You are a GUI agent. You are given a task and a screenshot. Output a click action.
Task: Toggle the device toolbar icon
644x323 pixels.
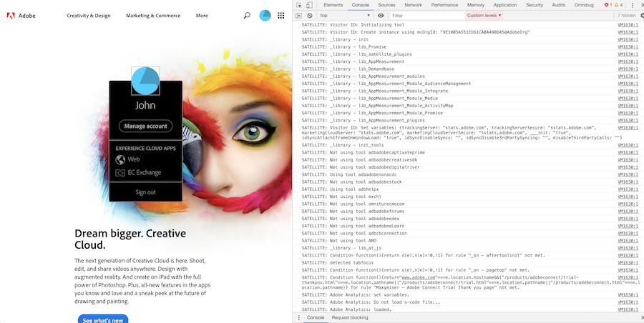click(309, 5)
